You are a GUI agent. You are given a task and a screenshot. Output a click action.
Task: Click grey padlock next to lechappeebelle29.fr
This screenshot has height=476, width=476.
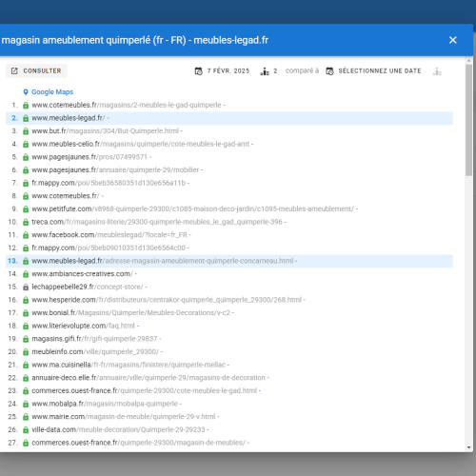pos(26,287)
